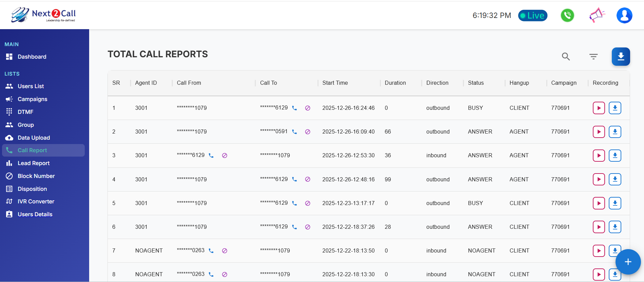Toggle the Live status indicator
The height and width of the screenshot is (282, 644).
click(x=532, y=16)
